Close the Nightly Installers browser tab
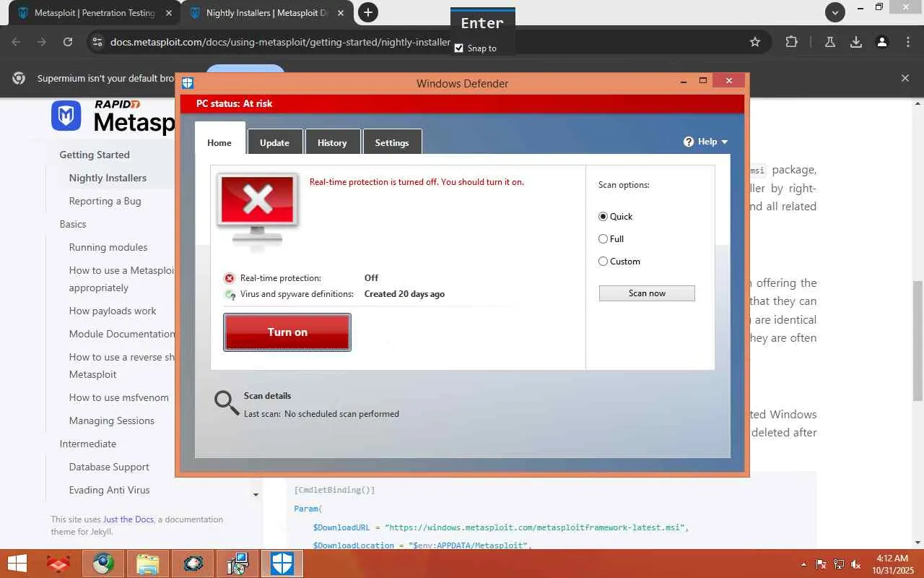This screenshot has height=578, width=924. pos(341,13)
